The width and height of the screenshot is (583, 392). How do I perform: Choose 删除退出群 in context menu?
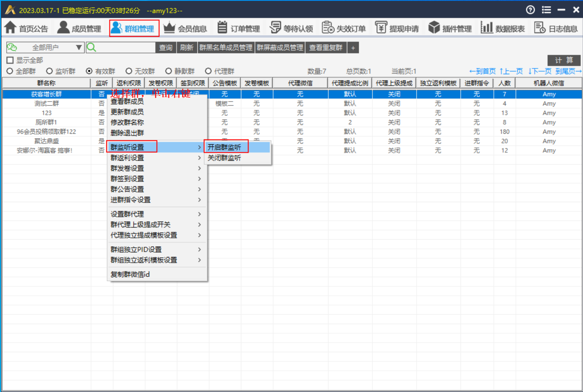[157, 133]
